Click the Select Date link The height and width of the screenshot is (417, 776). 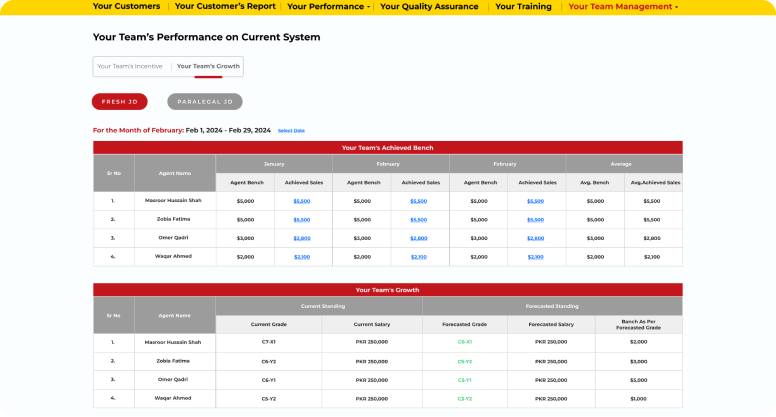(291, 130)
